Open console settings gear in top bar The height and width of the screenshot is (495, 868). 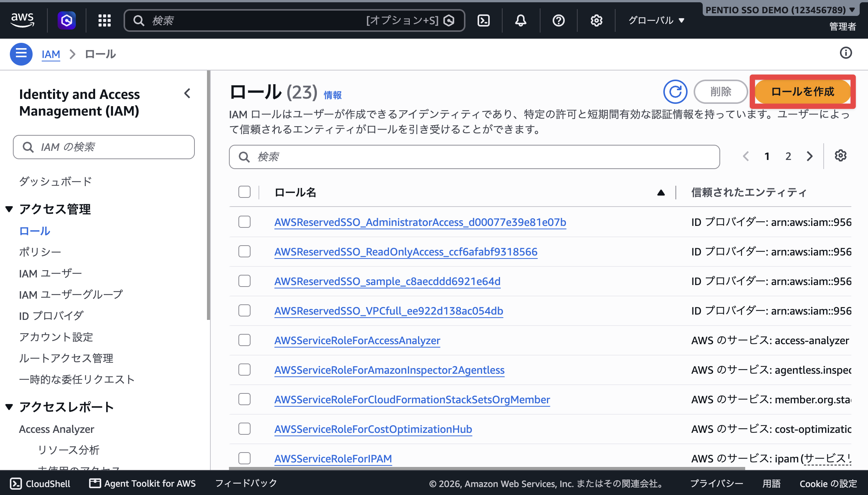click(x=596, y=20)
